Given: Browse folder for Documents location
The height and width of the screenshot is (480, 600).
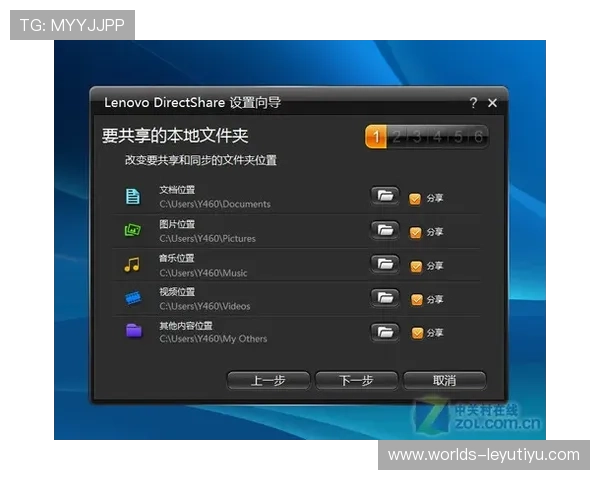Looking at the screenshot, I should tap(384, 196).
